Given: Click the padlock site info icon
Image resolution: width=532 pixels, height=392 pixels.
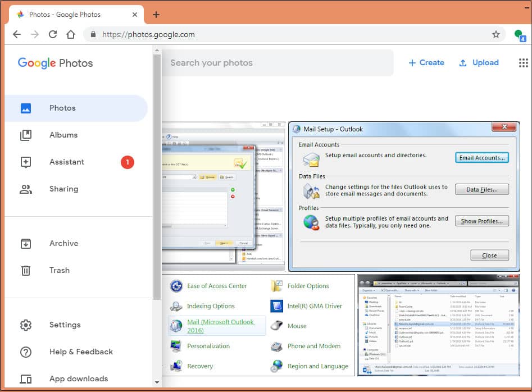Looking at the screenshot, I should 93,34.
